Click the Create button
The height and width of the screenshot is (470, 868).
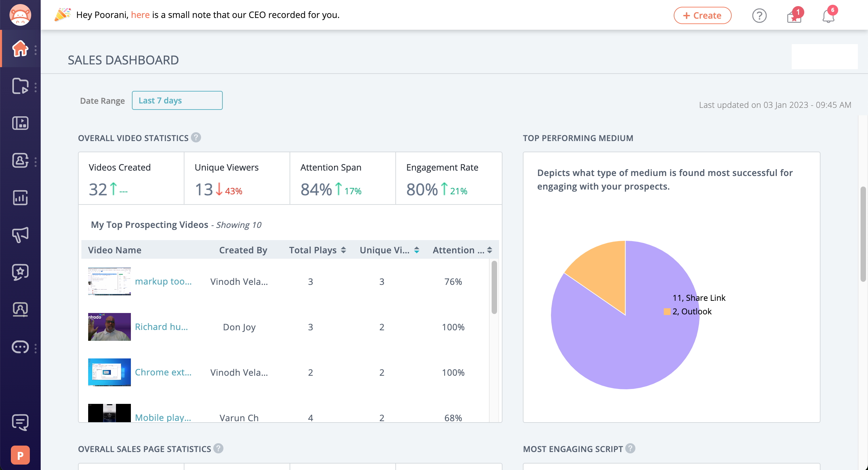click(702, 16)
